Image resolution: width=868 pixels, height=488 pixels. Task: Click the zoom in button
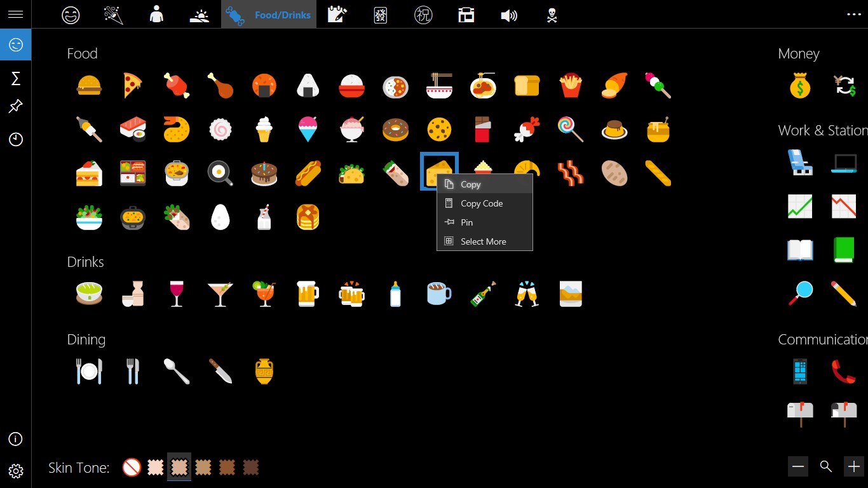point(853,466)
